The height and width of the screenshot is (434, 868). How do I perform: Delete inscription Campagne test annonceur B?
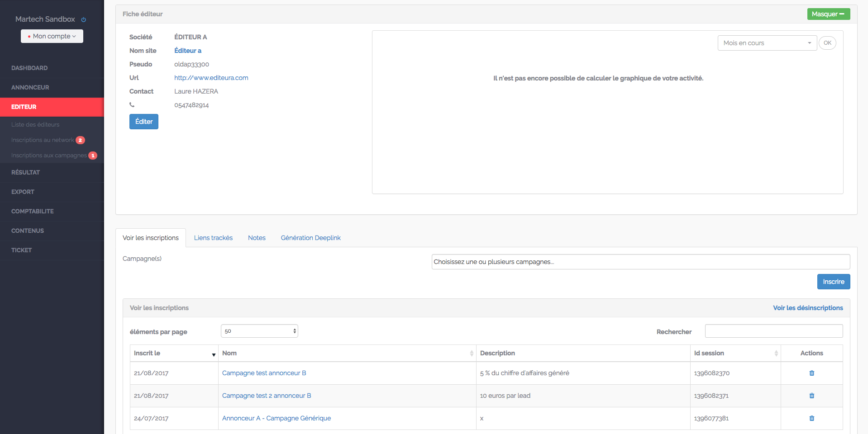pyautogui.click(x=811, y=373)
